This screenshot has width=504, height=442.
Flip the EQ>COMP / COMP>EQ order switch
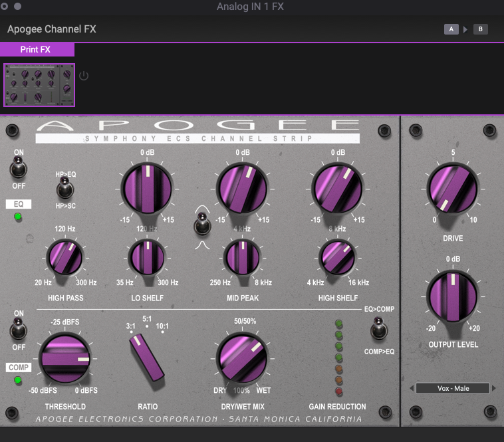pyautogui.click(x=379, y=329)
